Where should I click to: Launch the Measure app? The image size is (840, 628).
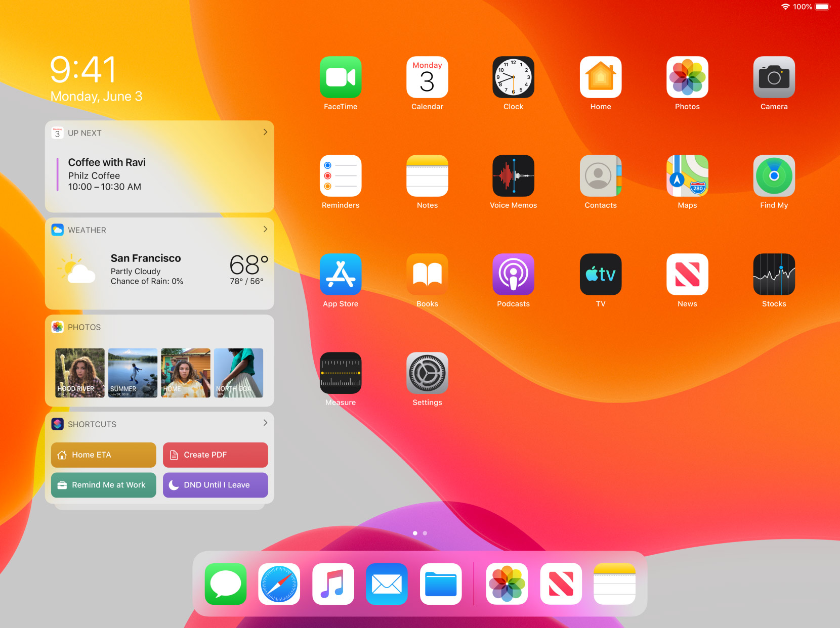pyautogui.click(x=340, y=373)
